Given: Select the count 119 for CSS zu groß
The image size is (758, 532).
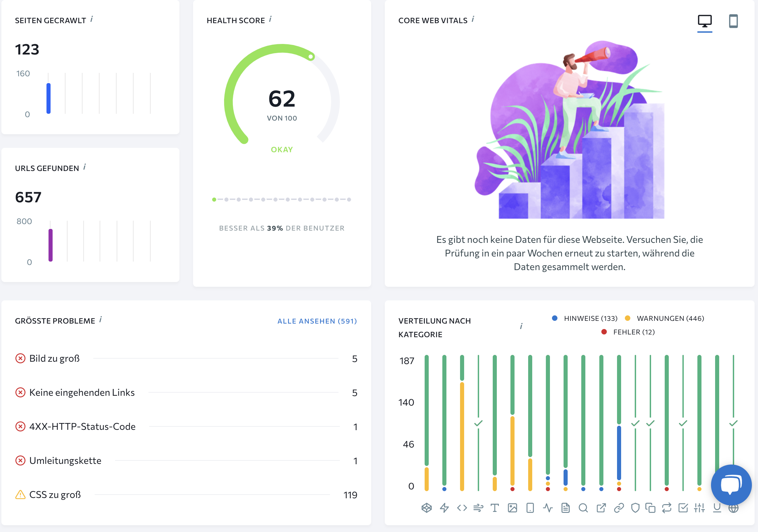Looking at the screenshot, I should click(350, 495).
